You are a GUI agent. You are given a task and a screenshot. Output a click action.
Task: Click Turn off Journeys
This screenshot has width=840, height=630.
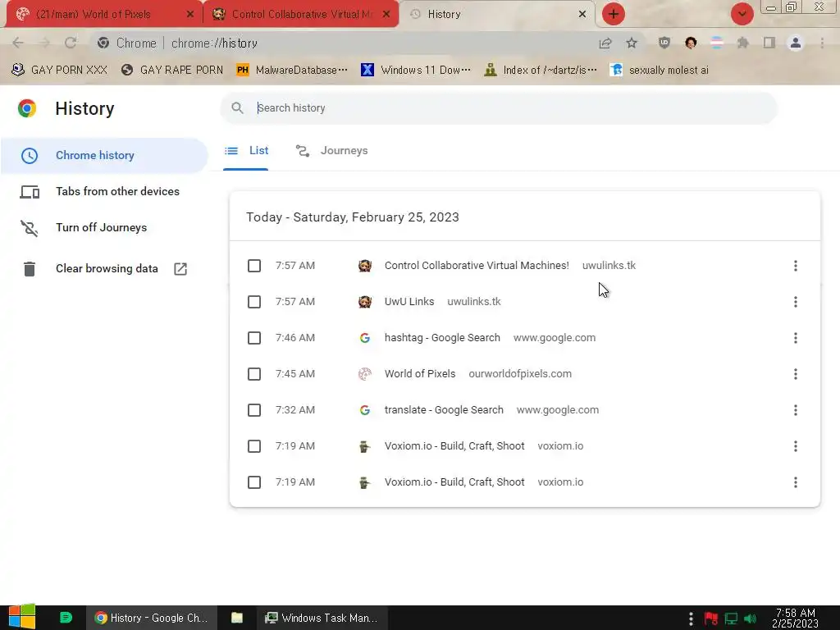(x=104, y=228)
